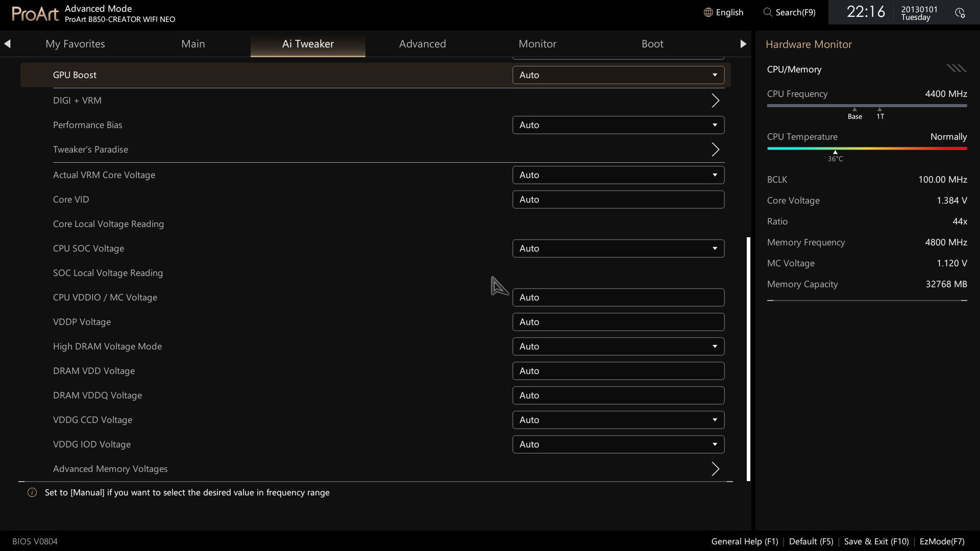
Task: Open the High DRAM Voltage Mode dropdown
Action: click(618, 346)
